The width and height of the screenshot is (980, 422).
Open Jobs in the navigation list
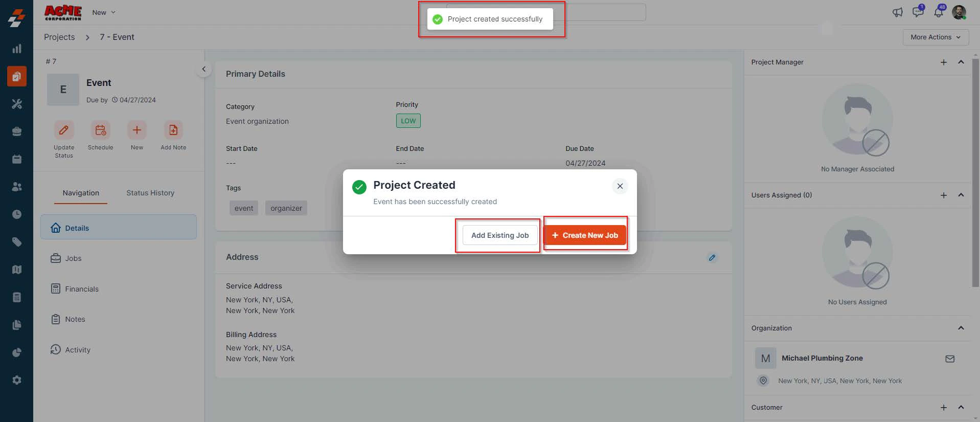click(119, 258)
